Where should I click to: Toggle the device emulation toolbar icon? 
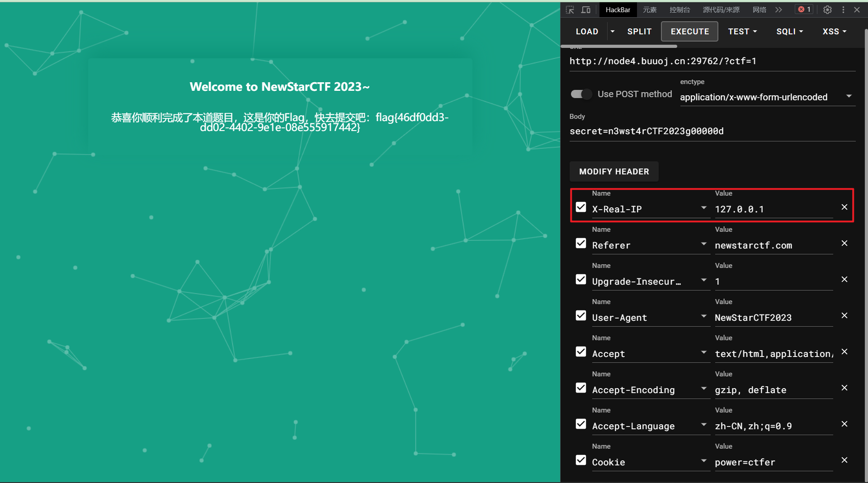coord(585,9)
